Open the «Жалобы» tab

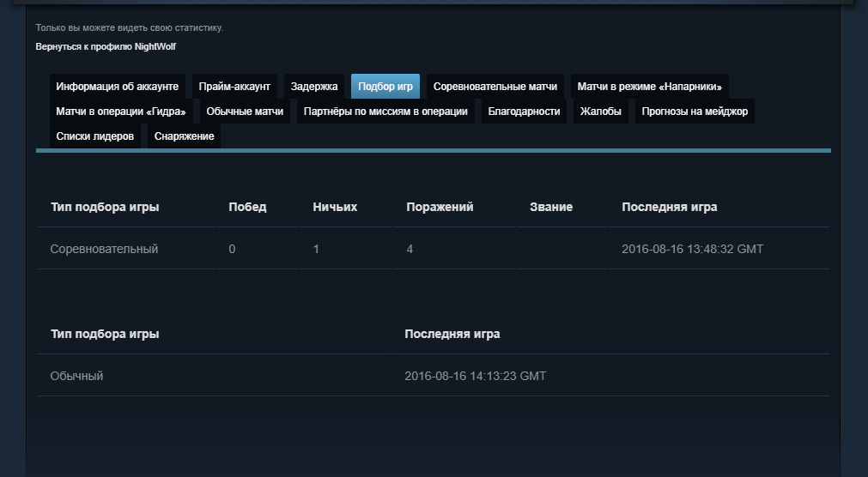coord(601,112)
